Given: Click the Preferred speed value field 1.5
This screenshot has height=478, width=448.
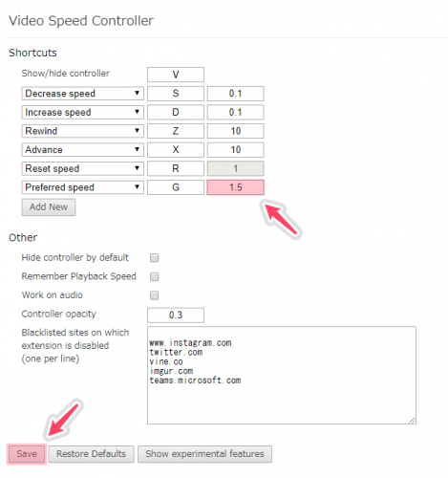Looking at the screenshot, I should pyautogui.click(x=236, y=187).
